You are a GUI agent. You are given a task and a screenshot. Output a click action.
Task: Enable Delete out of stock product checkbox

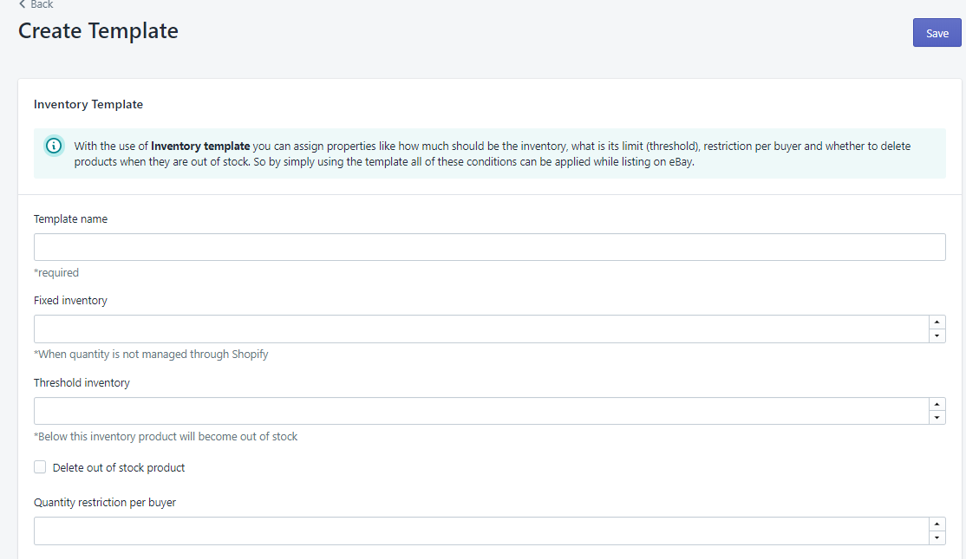coord(40,467)
